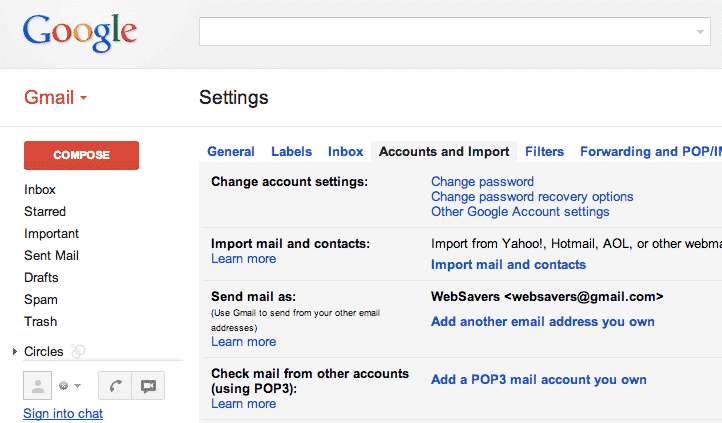Click the Circles linked-rings icon

(x=78, y=351)
